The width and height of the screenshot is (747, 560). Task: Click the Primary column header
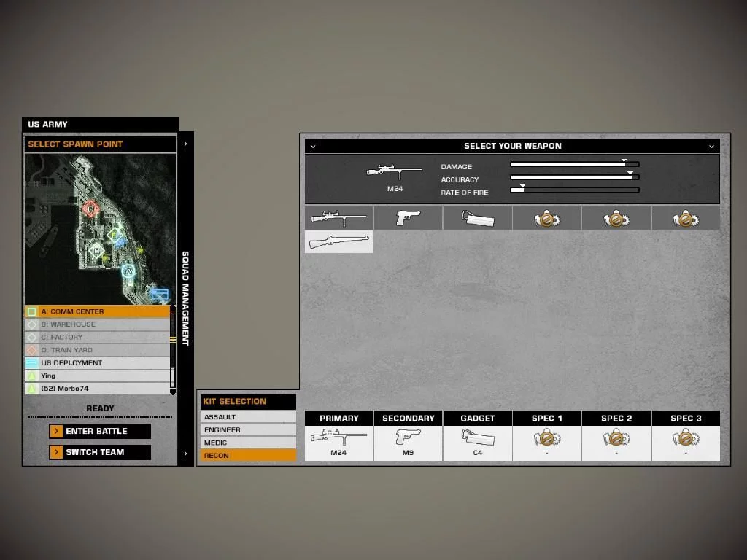click(338, 418)
